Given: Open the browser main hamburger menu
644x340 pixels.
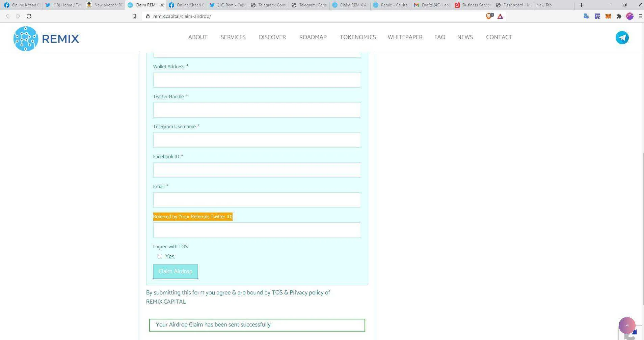Looking at the screenshot, I should pos(640,16).
